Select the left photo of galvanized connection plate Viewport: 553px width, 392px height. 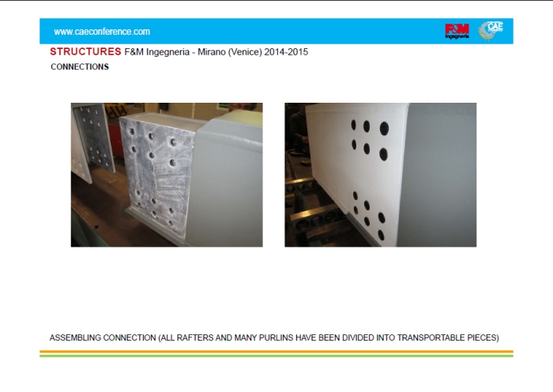[167, 175]
